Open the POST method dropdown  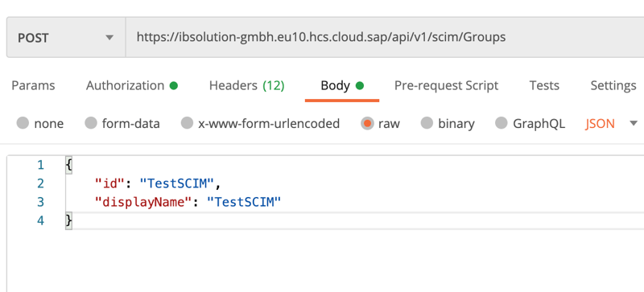coord(66,38)
